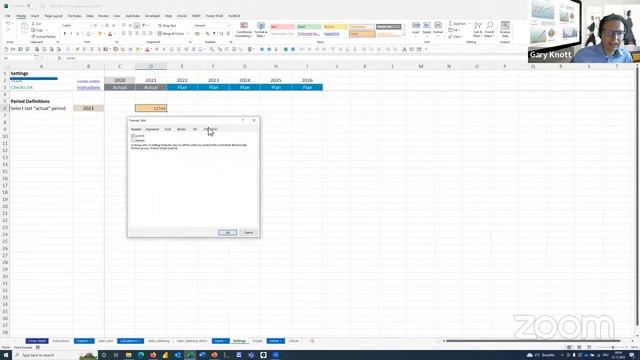Viewport: 640px width, 360px height.
Task: Click the Cut command
Action: pyautogui.click(x=37, y=24)
